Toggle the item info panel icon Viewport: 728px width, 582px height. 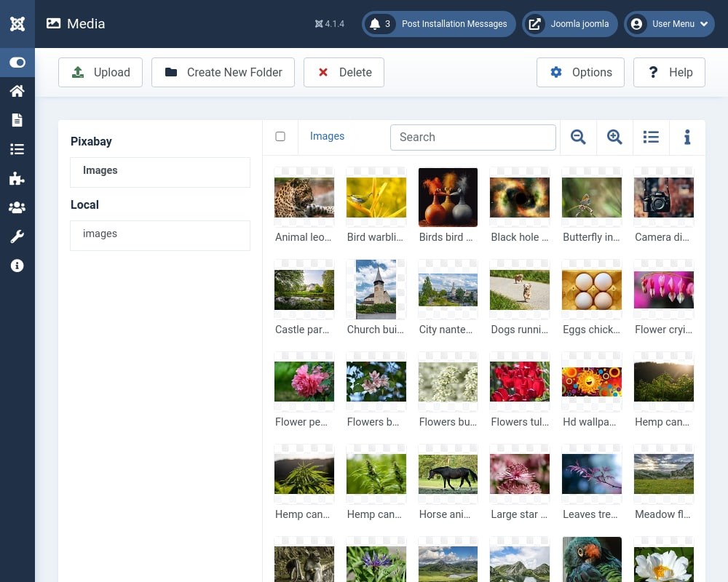tap(687, 137)
